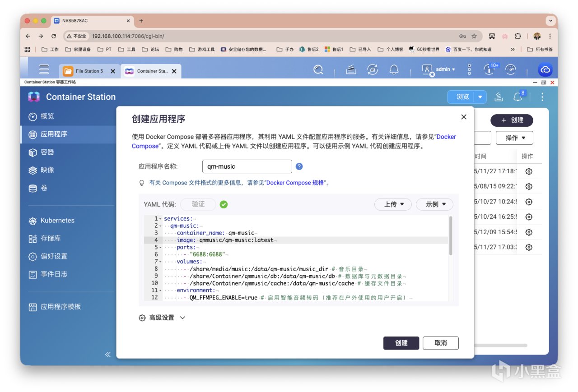Click the gear for the 5/11/27 17:18 row
Viewport: 578px width, 392px height.
529,171
